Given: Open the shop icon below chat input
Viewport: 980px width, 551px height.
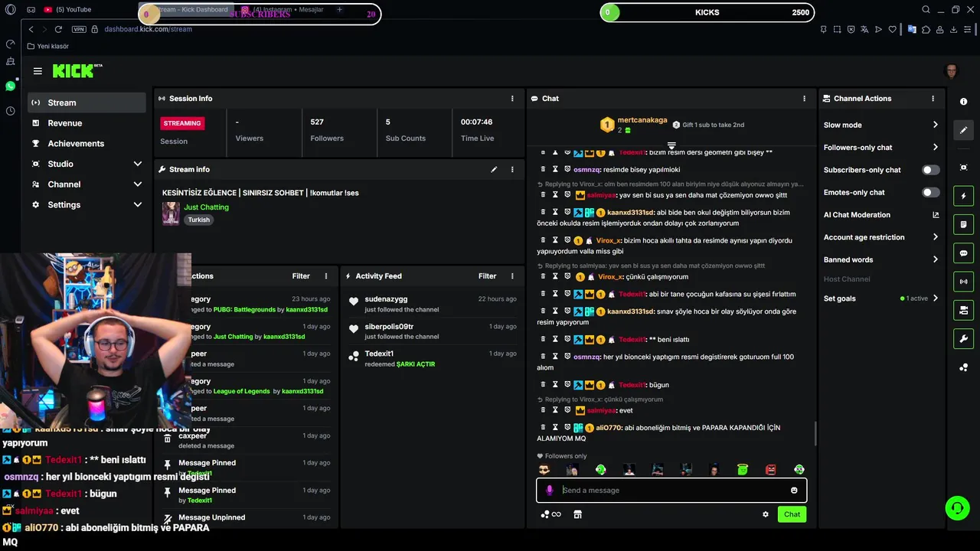Looking at the screenshot, I should (577, 514).
